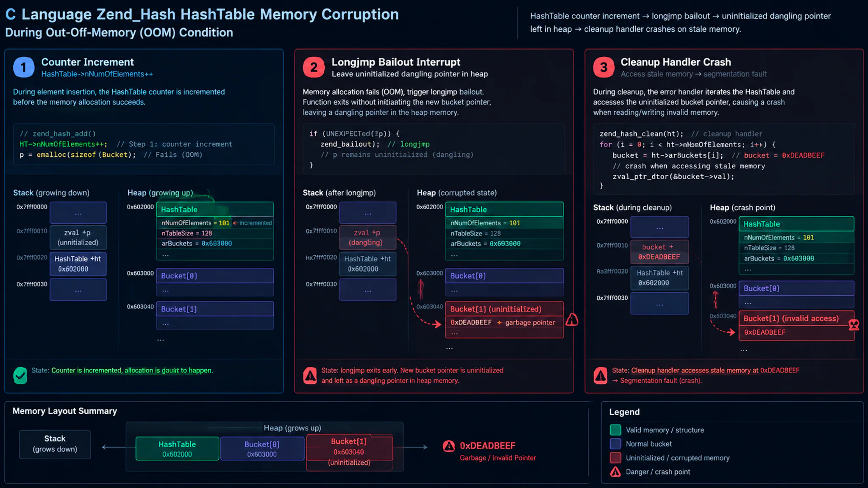This screenshot has width=868, height=488.
Task: Click the 'Legend' title
Action: (x=624, y=412)
